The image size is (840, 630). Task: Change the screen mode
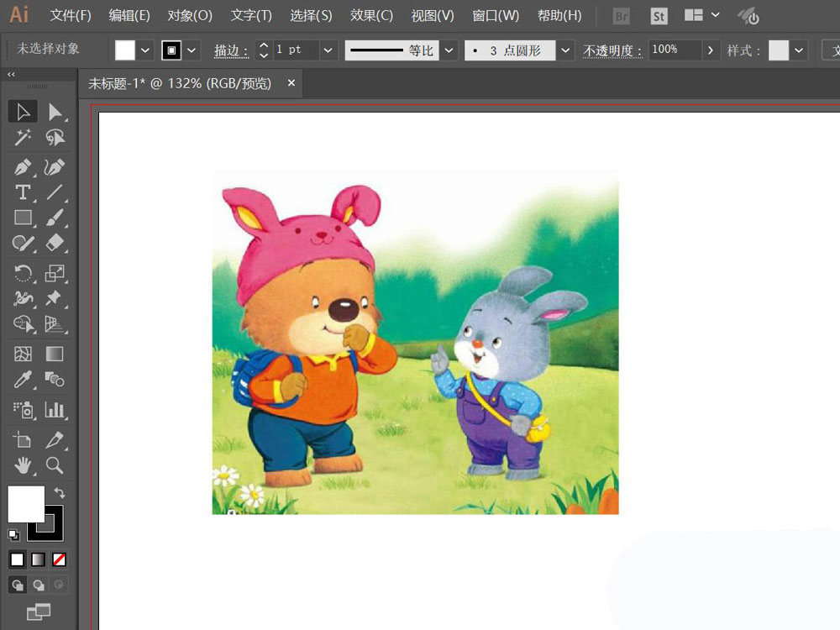(39, 612)
